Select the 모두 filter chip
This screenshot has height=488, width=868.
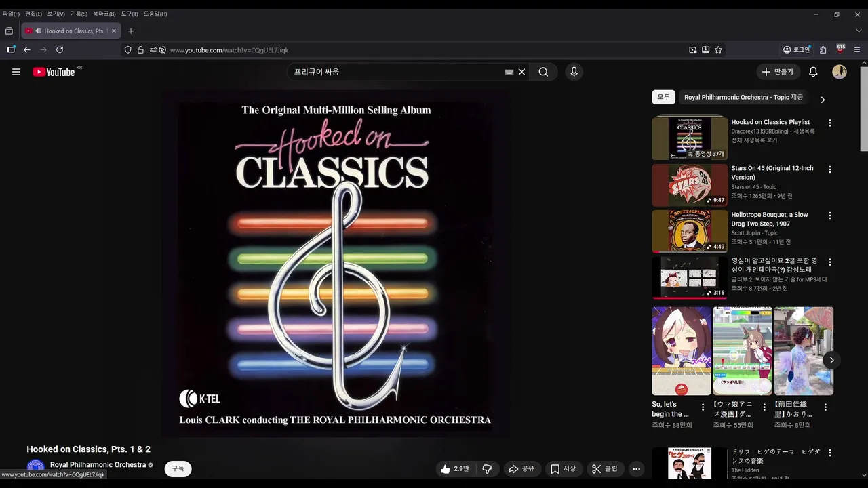[x=663, y=97]
